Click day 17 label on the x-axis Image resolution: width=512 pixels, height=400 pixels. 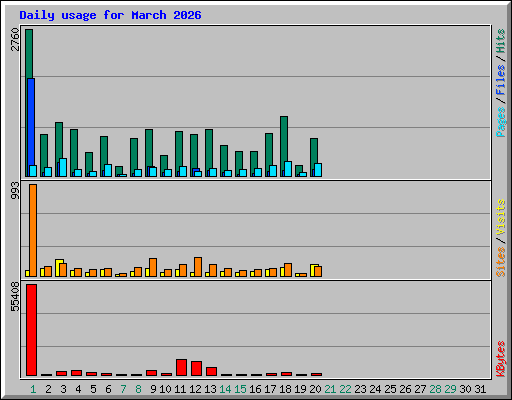tap(270, 389)
